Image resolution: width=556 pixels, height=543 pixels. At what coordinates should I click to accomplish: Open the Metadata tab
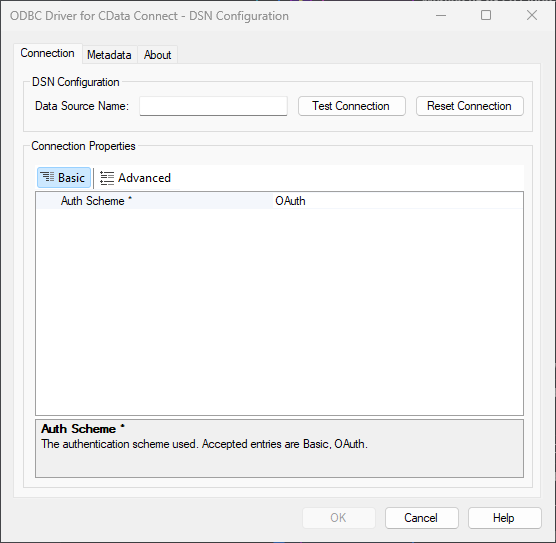(x=109, y=55)
